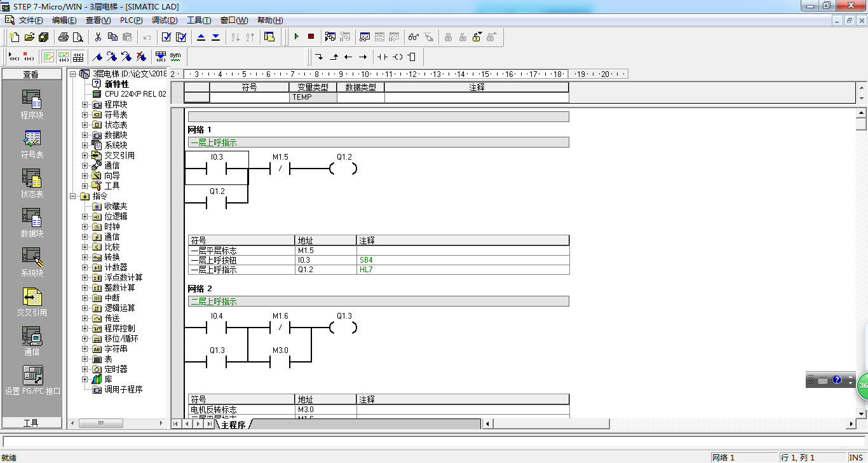Open Symbol Table in the view bar
868x463 pixels.
[x=32, y=144]
